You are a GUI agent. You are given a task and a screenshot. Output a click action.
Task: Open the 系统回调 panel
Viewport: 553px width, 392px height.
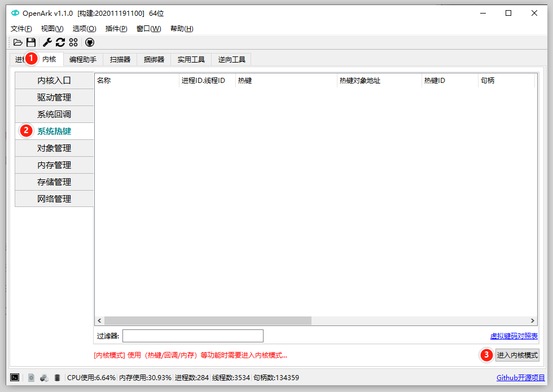pyautogui.click(x=54, y=114)
